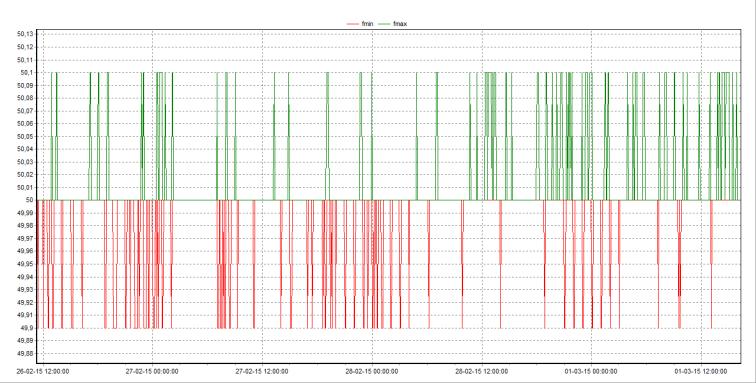
Task: Select the 27-02-15 12:00:00 time label
Action: click(x=262, y=371)
